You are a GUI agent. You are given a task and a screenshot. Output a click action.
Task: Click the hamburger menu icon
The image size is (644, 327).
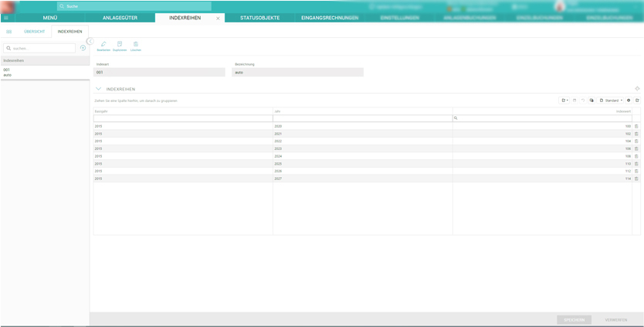6,18
